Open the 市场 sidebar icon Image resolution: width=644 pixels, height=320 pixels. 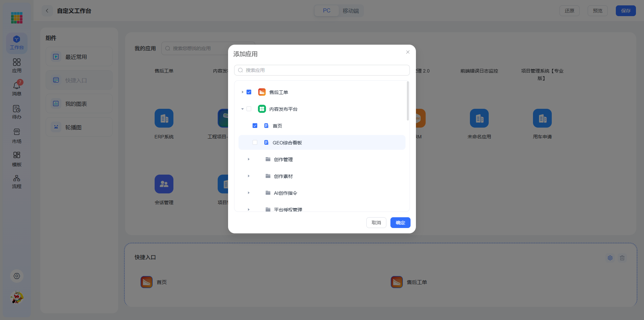pos(17,136)
